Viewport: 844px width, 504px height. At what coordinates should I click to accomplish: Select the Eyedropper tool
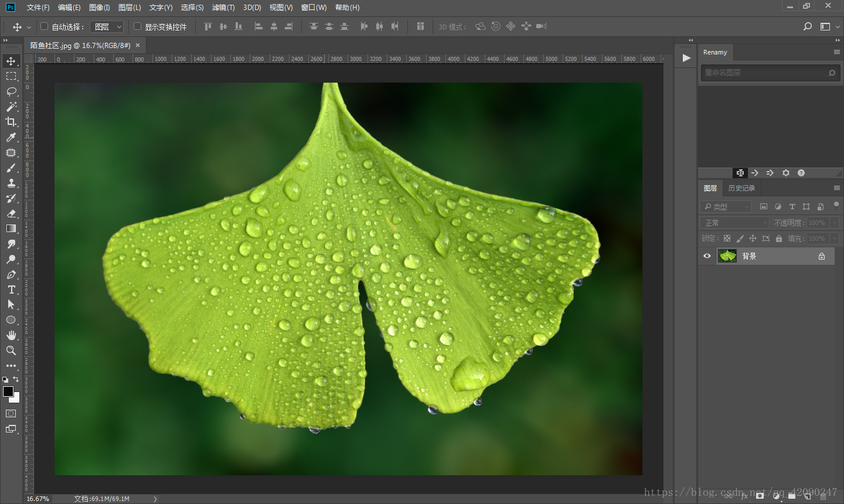[11, 137]
